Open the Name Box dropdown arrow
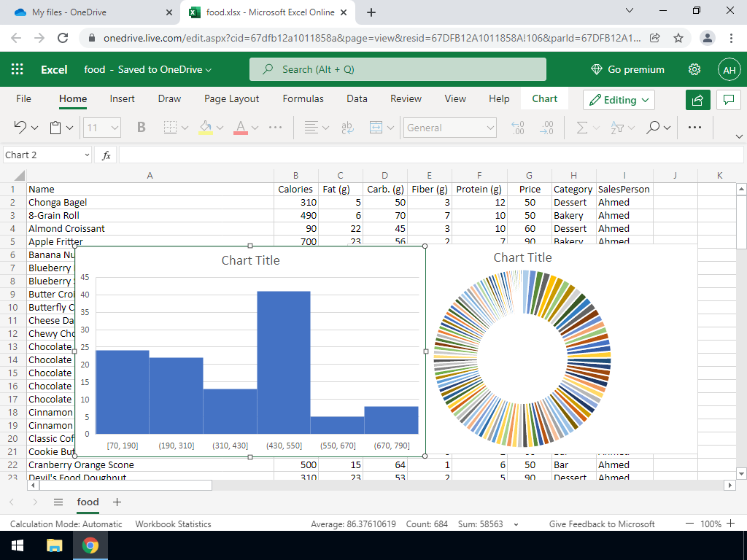This screenshot has height=560, width=747. tap(87, 155)
